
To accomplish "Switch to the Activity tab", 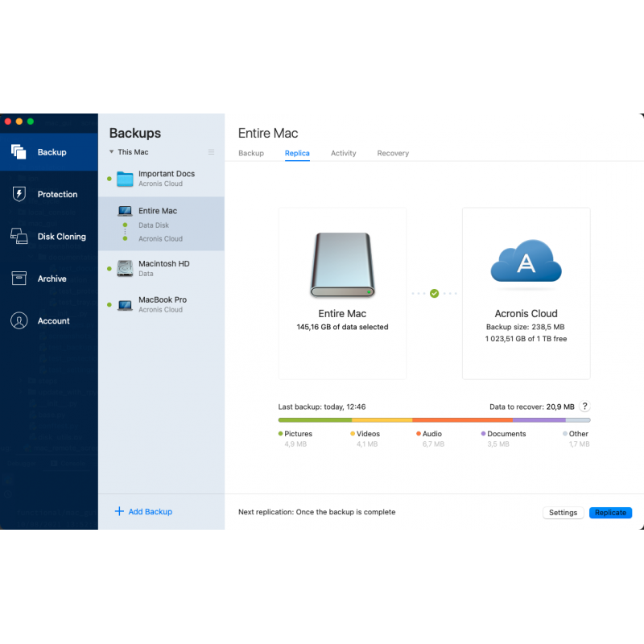I will [343, 153].
